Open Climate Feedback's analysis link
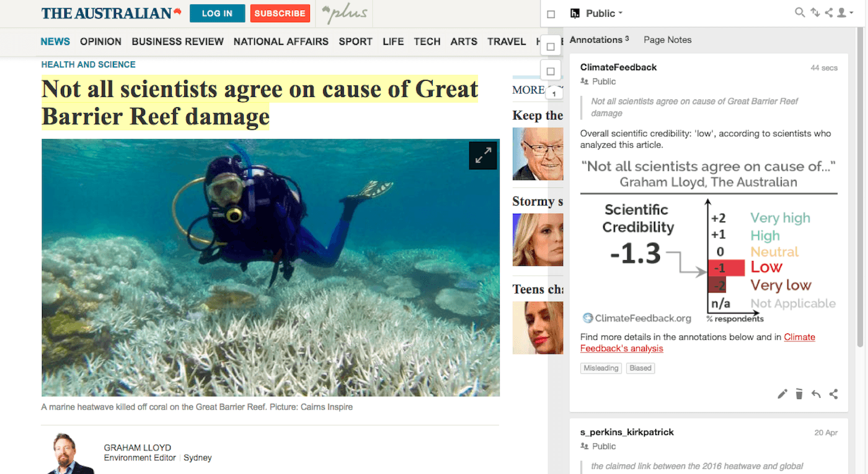This screenshot has width=868, height=474. (x=697, y=343)
